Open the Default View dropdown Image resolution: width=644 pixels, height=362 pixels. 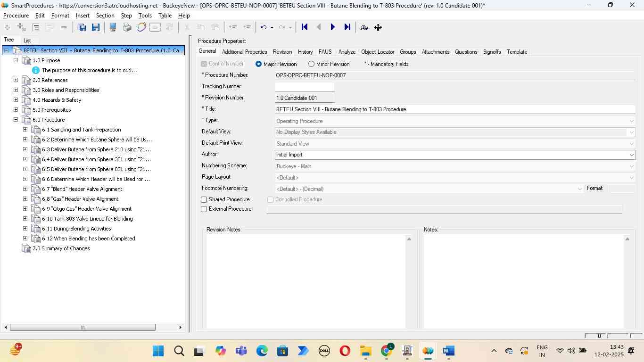coord(631,132)
